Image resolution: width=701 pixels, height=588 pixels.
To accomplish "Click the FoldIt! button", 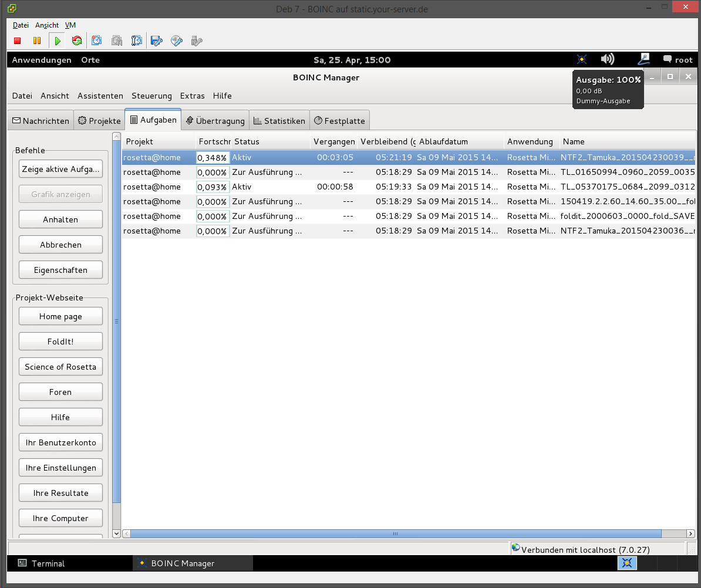I will click(61, 342).
